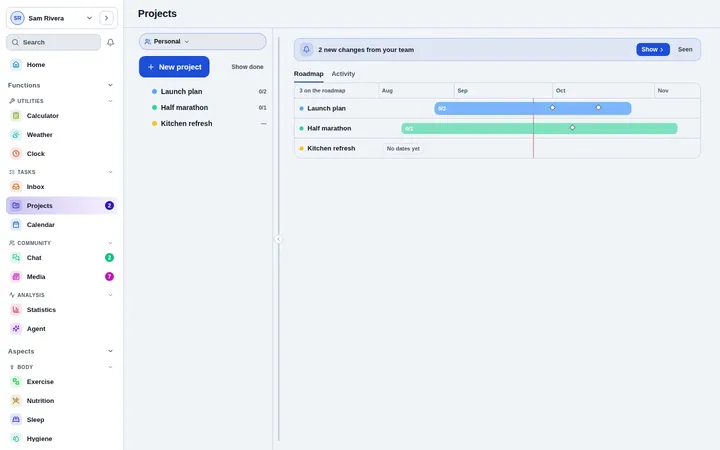Click the notifications bell beside Search
This screenshot has width=720, height=450.
coord(110,42)
